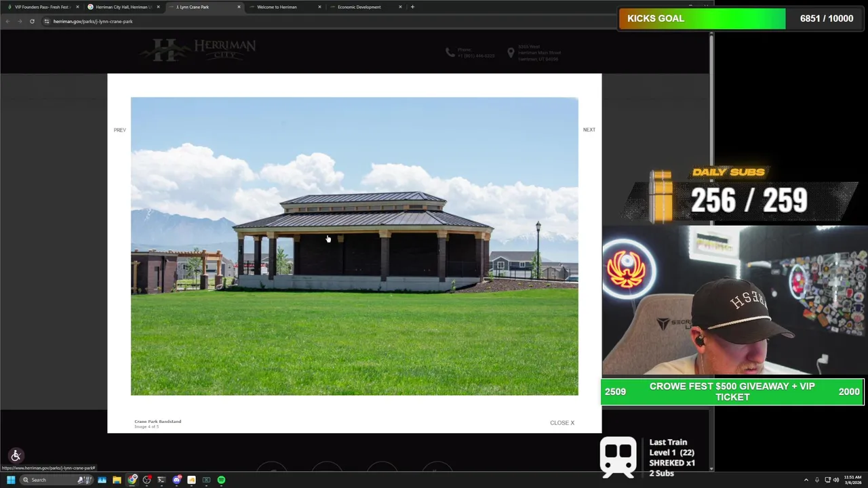Open a new browser tab
Screen dimensions: 868x488
[x=412, y=7]
